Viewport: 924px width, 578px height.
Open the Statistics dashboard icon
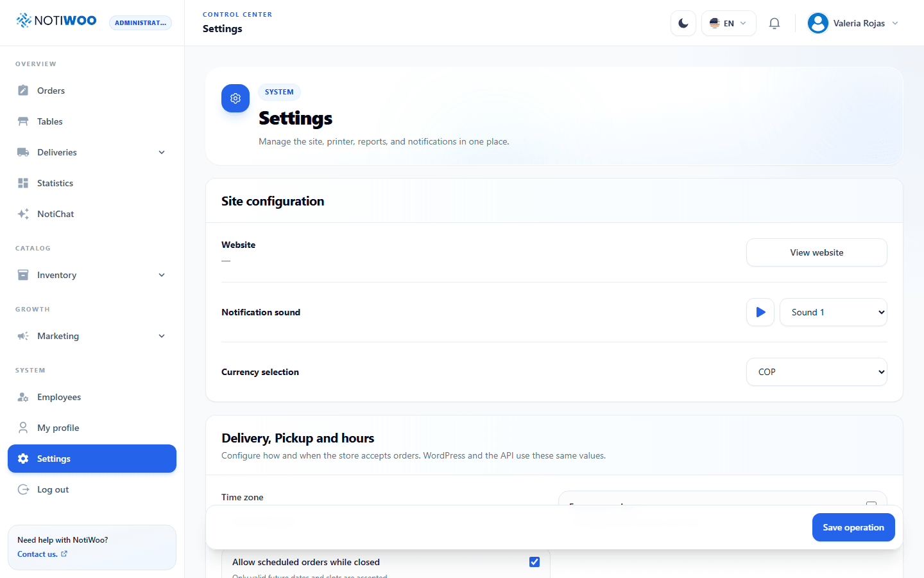pos(23,183)
